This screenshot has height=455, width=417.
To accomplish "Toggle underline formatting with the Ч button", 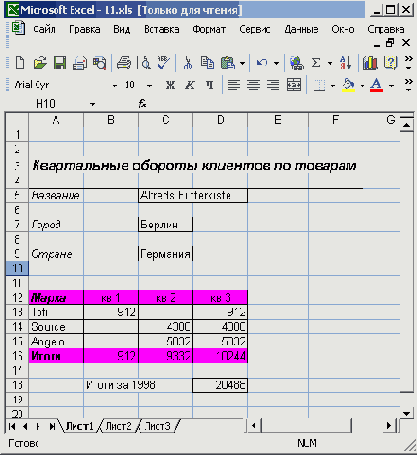I will point(209,85).
